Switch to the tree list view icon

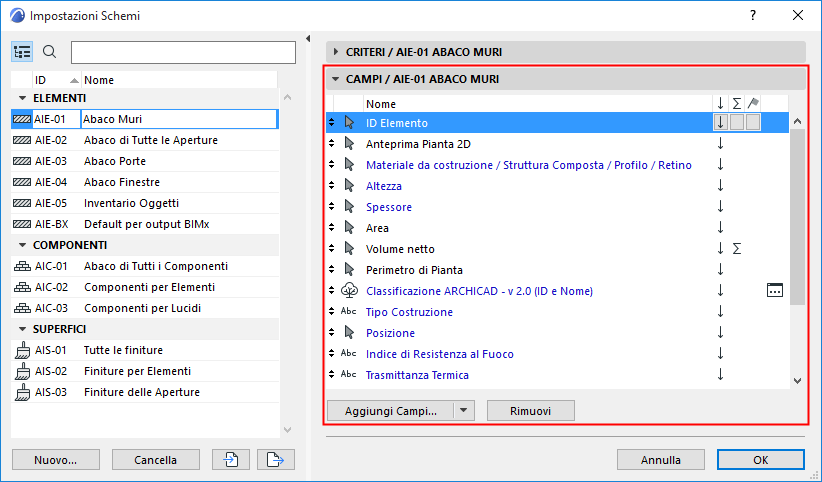(23, 52)
